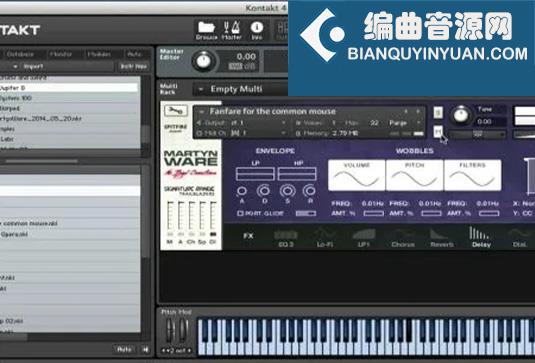The image size is (535, 363).
Task: Click the Ol mic fader
Action: pos(213,216)
